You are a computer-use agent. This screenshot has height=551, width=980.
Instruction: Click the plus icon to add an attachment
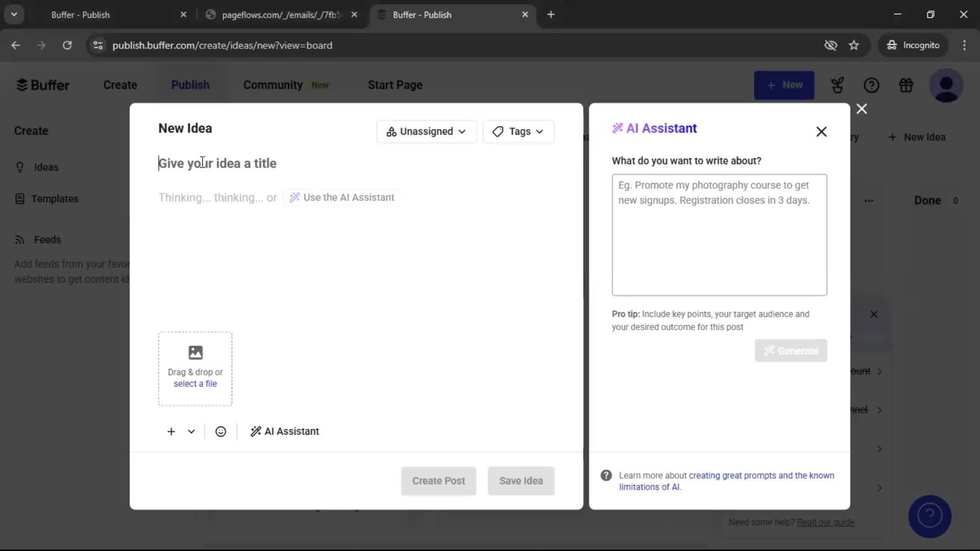point(170,431)
